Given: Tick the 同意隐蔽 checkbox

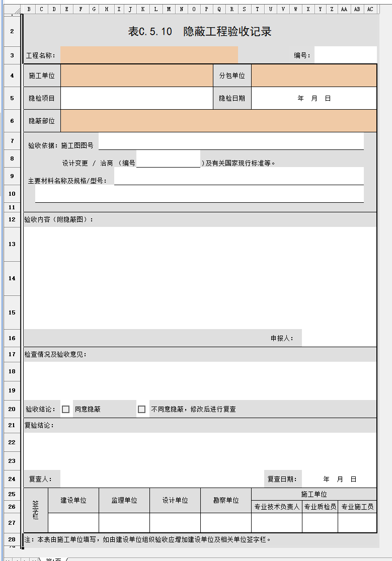Looking at the screenshot, I should point(65,409).
